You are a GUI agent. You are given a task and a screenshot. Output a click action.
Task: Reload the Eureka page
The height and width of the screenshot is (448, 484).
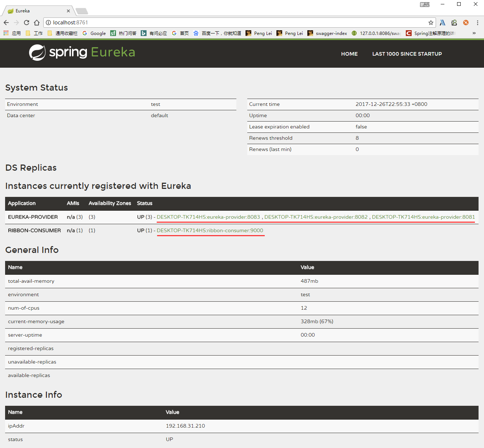click(27, 23)
